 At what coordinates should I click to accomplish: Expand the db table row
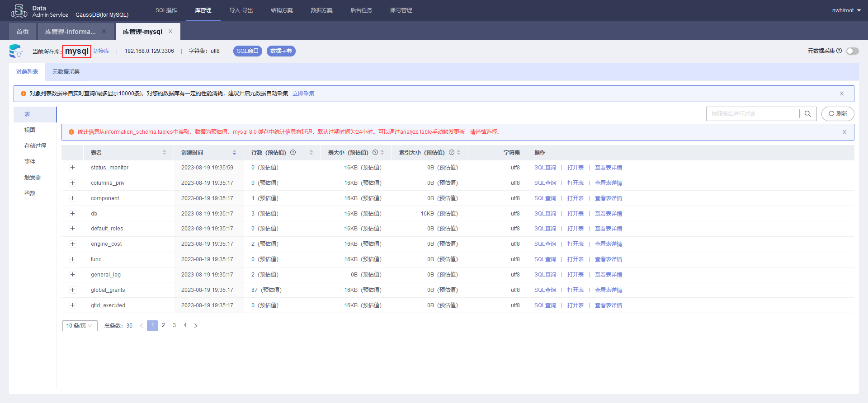tap(72, 214)
